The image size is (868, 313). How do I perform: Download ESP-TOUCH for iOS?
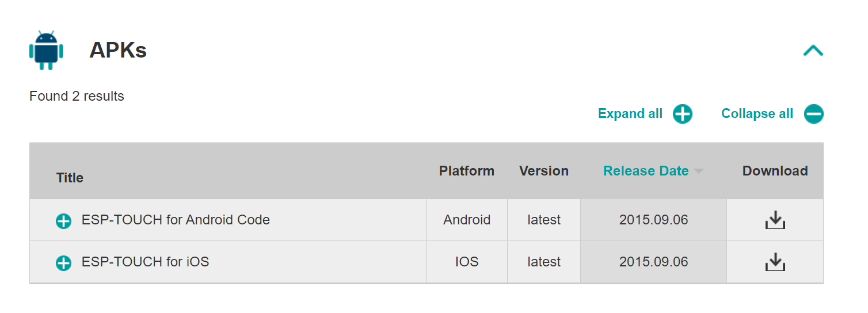(775, 262)
